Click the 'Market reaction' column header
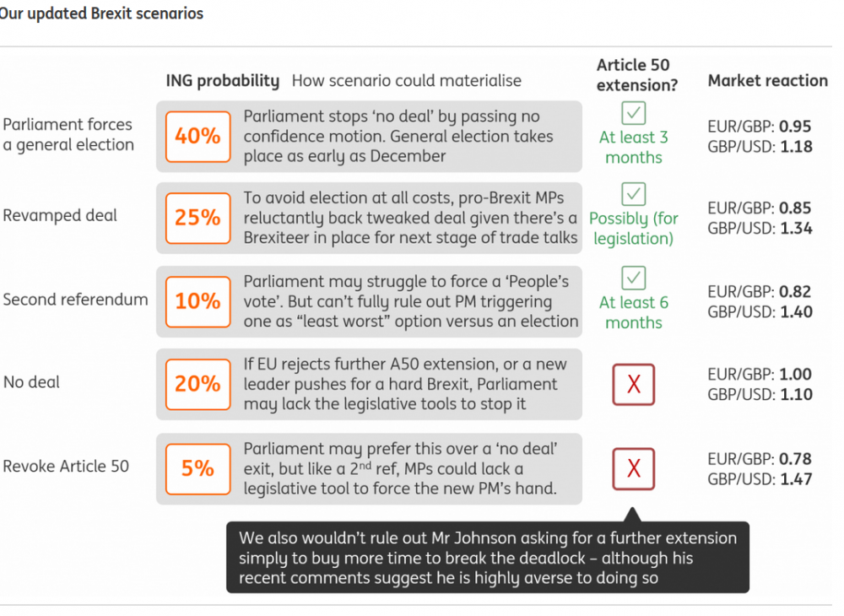 767,81
